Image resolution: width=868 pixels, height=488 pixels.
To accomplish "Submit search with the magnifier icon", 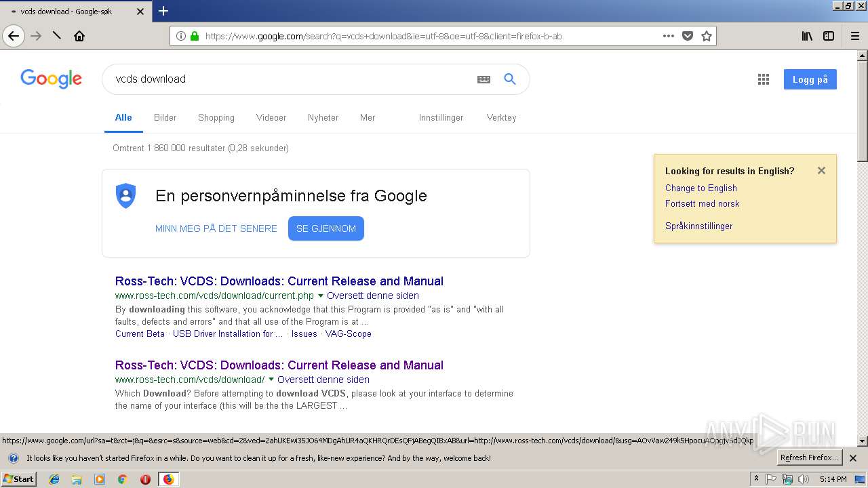I will coord(510,79).
